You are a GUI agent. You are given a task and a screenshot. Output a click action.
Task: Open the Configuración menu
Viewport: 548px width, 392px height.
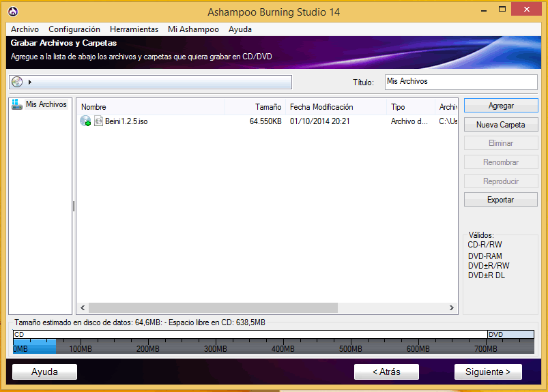pos(74,29)
